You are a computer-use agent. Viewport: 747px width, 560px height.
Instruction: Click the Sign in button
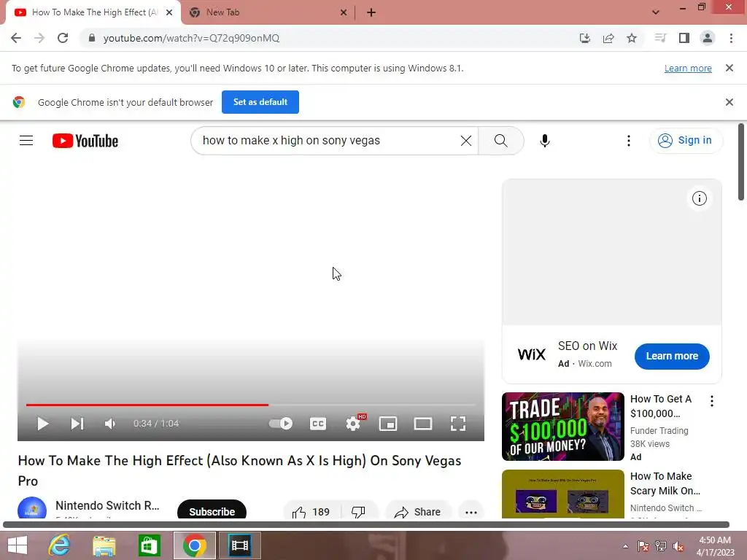click(x=686, y=141)
